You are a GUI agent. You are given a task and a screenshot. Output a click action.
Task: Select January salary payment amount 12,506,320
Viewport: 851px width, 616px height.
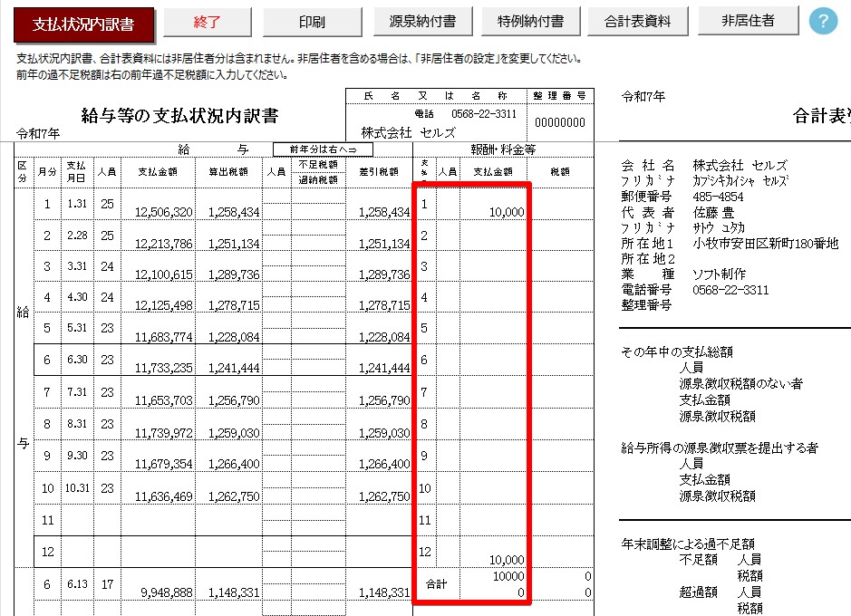coord(159,211)
